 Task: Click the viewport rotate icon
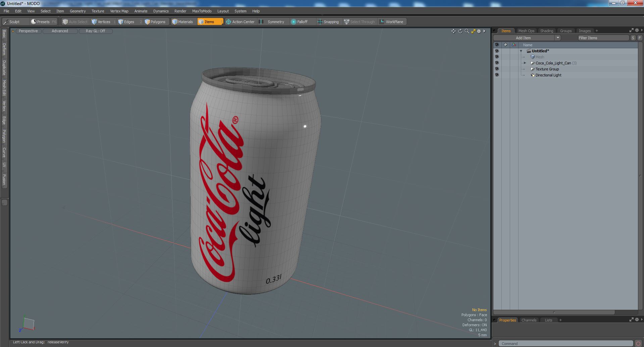point(460,31)
